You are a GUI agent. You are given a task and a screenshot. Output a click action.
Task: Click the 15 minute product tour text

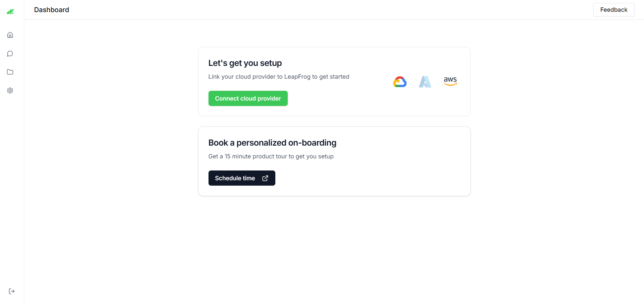pyautogui.click(x=271, y=156)
